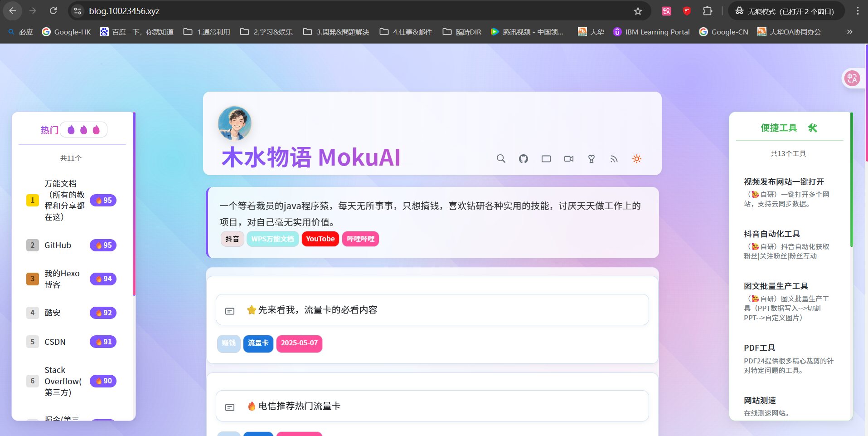Click the red YouTobe button
Screen dimensions: 868x436
pyautogui.click(x=320, y=239)
